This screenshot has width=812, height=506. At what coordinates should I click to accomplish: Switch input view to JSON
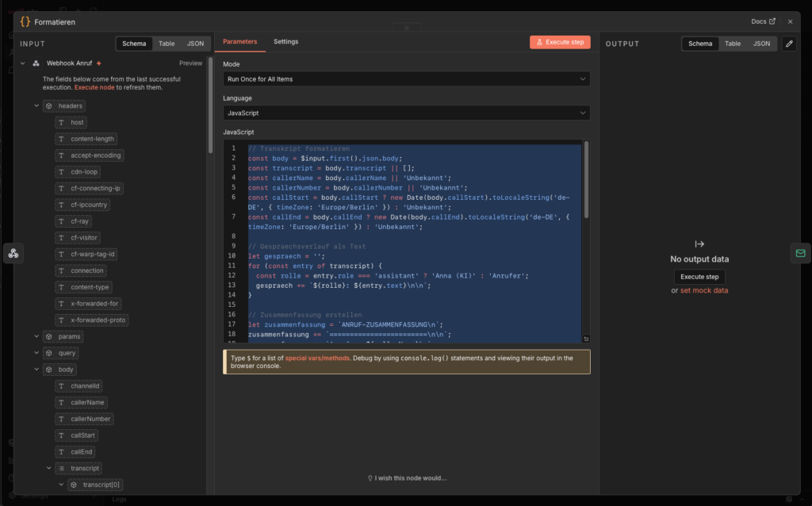[x=194, y=44]
